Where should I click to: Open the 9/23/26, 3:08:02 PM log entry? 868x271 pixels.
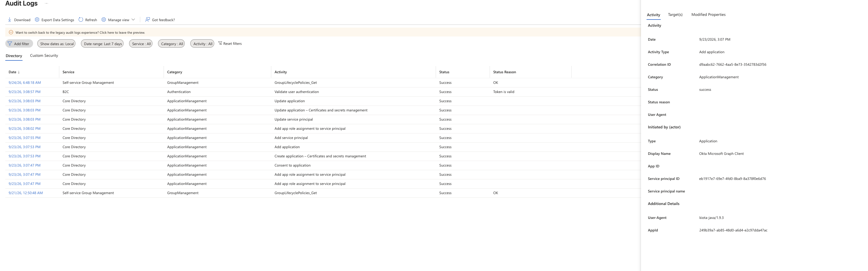click(x=24, y=129)
